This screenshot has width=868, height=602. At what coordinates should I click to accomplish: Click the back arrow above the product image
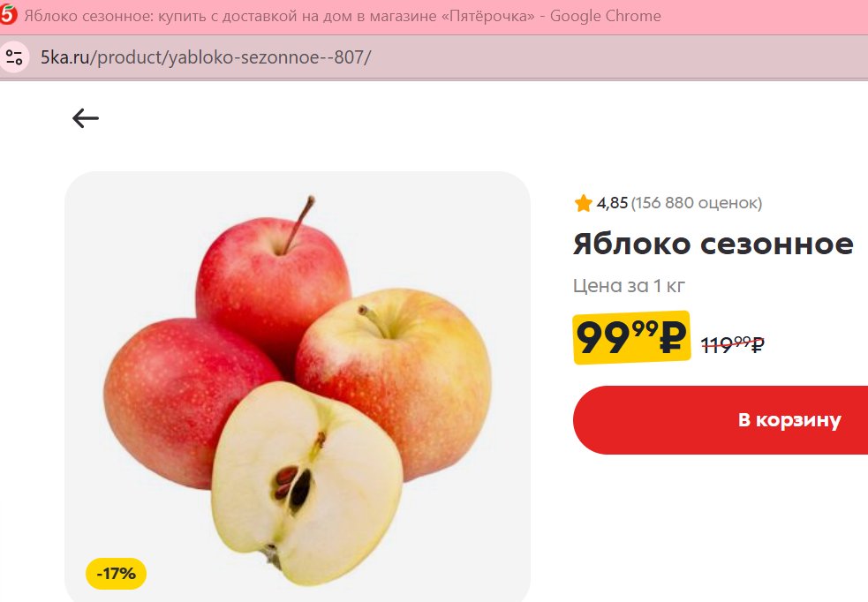click(x=86, y=118)
